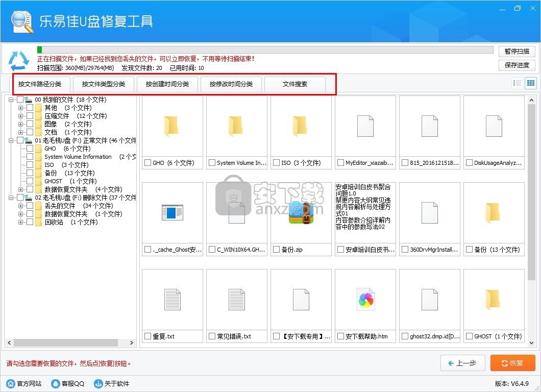Click tree pane scroll-right arrow

click(x=132, y=342)
